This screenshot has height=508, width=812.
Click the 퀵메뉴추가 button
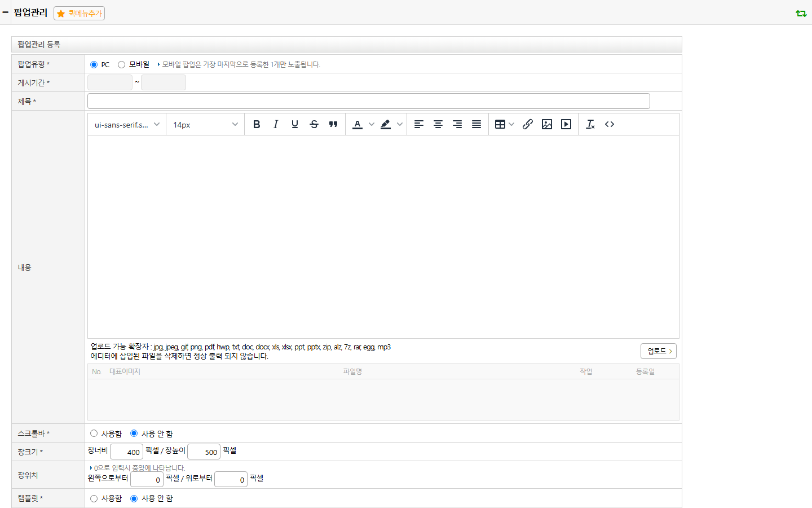[80, 13]
